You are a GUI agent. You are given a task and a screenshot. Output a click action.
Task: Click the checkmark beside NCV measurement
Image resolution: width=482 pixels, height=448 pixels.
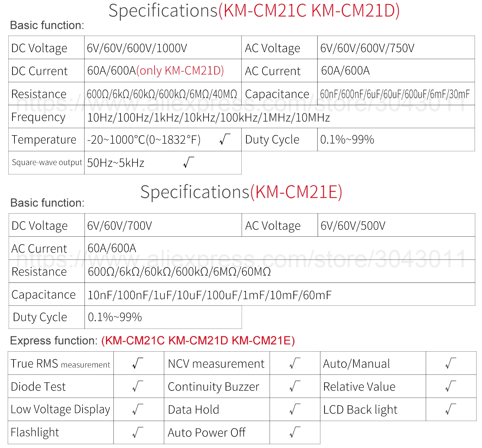coord(295,363)
